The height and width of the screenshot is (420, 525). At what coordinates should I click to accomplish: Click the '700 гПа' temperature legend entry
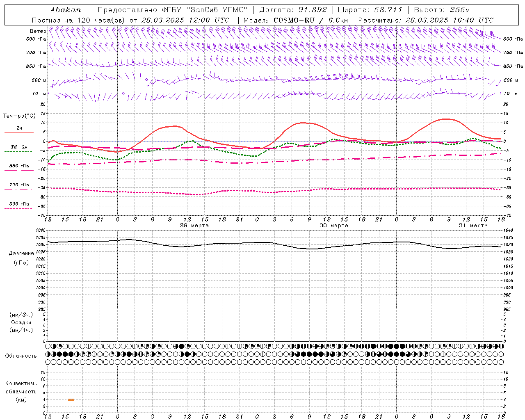coord(19,185)
